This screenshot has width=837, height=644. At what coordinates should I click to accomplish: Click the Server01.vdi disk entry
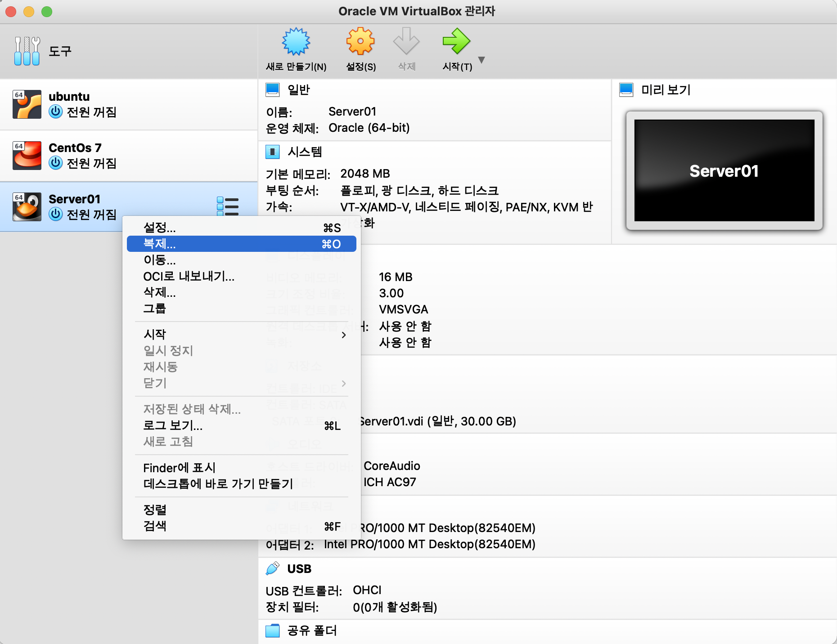(438, 421)
